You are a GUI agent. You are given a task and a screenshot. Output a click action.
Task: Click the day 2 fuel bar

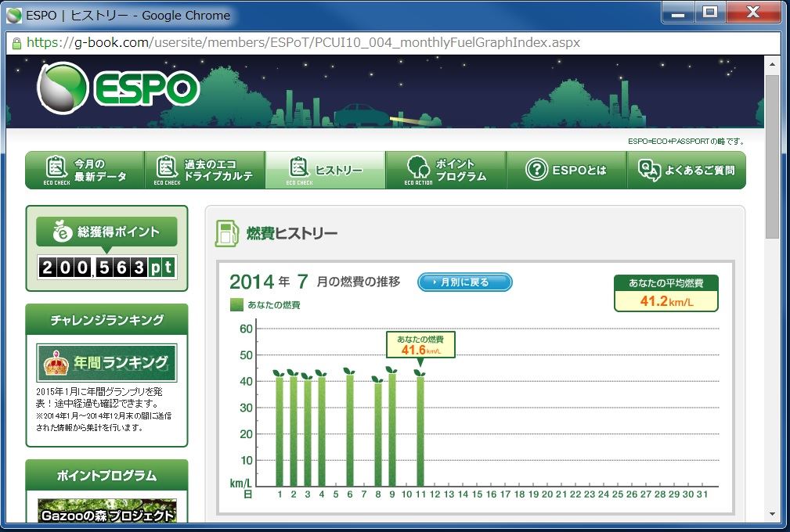pyautogui.click(x=294, y=431)
